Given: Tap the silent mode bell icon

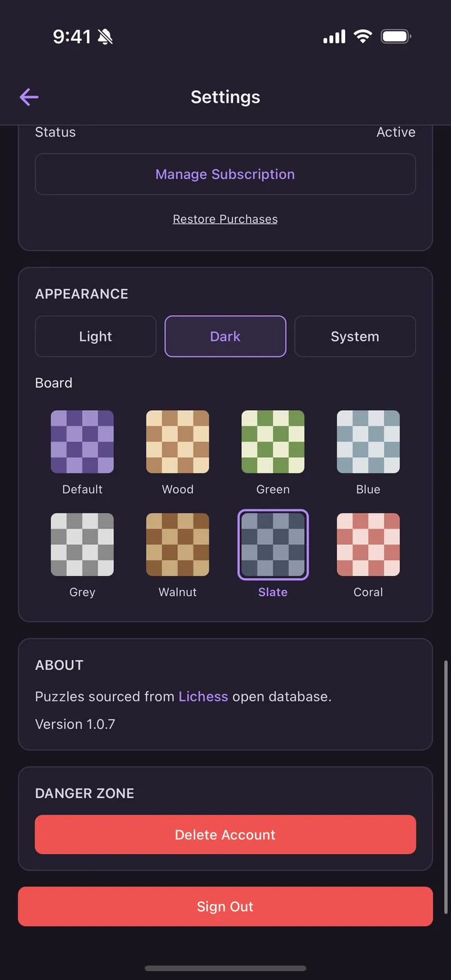Looking at the screenshot, I should [105, 37].
